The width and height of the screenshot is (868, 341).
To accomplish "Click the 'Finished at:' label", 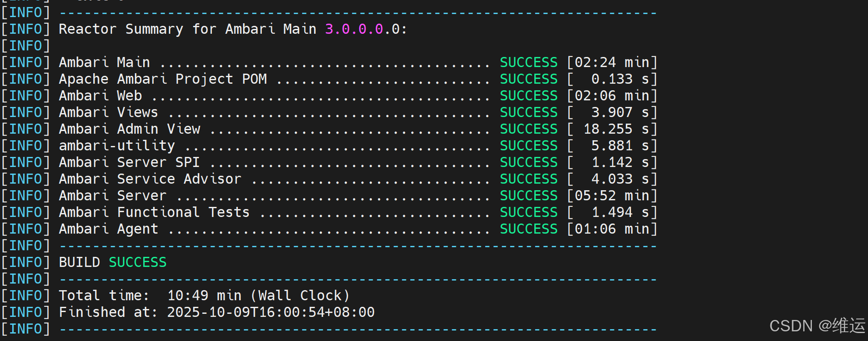I will (108, 313).
